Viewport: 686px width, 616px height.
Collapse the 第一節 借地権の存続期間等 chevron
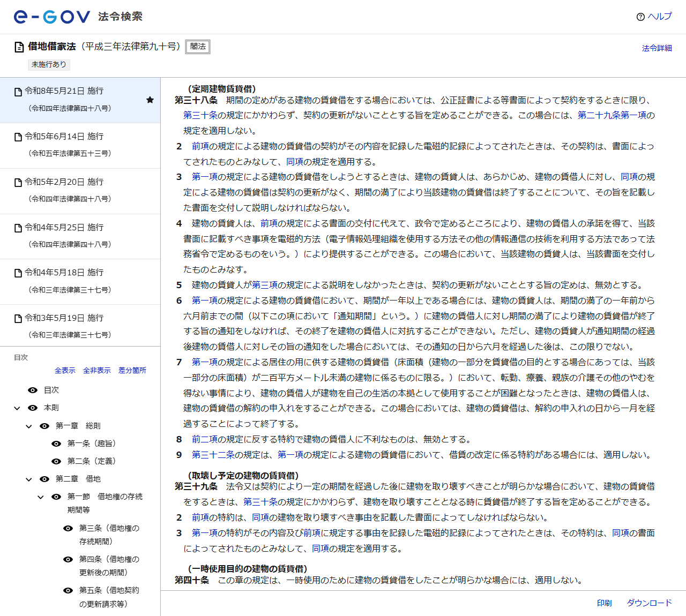pos(41,497)
